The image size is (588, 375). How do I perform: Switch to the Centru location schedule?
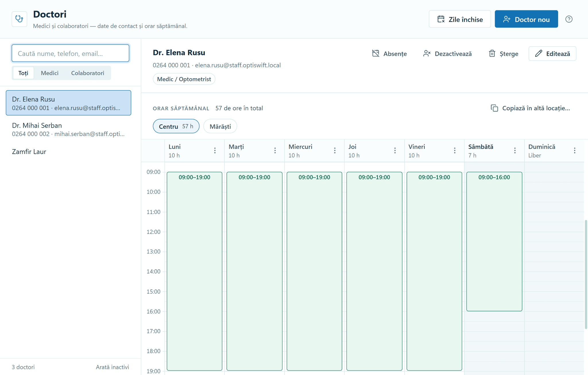(x=176, y=126)
